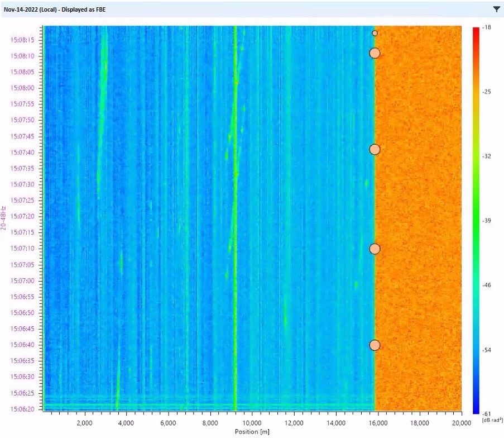The image size is (504, 438).
Task: Click the '20-48Hz' frequency band axis label
Action: (x=4, y=218)
